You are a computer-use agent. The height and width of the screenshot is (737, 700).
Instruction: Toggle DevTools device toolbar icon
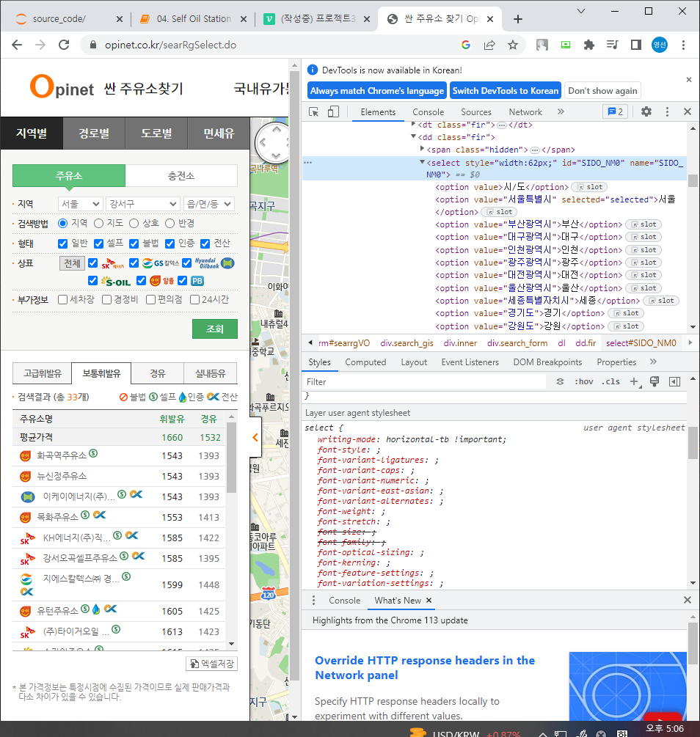(333, 112)
